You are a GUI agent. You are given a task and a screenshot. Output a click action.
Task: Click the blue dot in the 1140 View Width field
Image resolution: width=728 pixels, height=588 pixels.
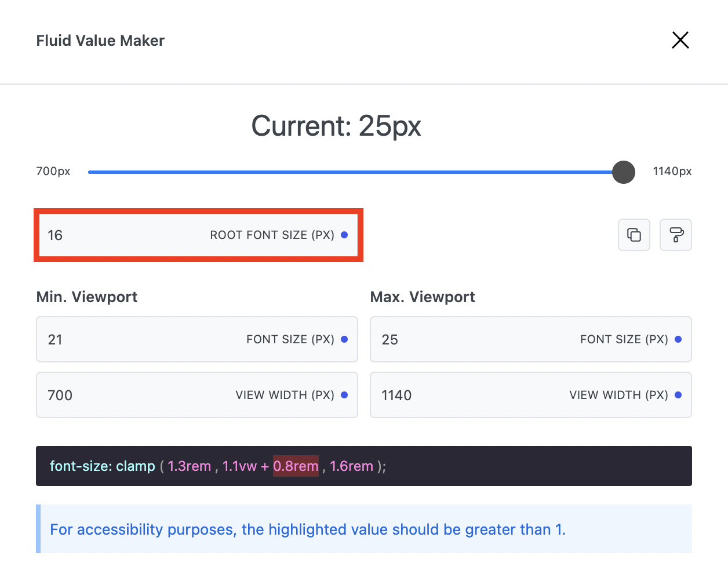pos(678,395)
